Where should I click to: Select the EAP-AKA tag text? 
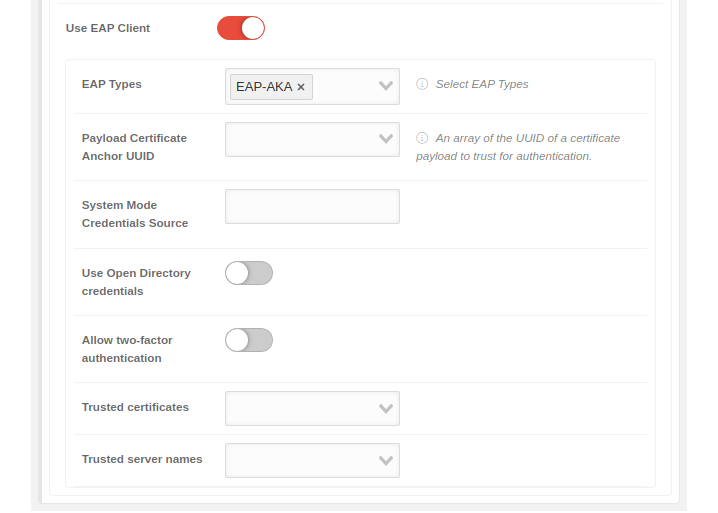(x=264, y=87)
